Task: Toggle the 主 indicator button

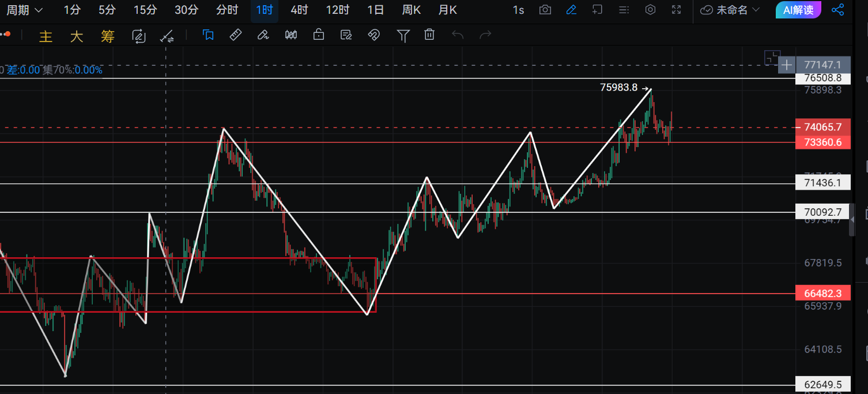Action: point(46,36)
